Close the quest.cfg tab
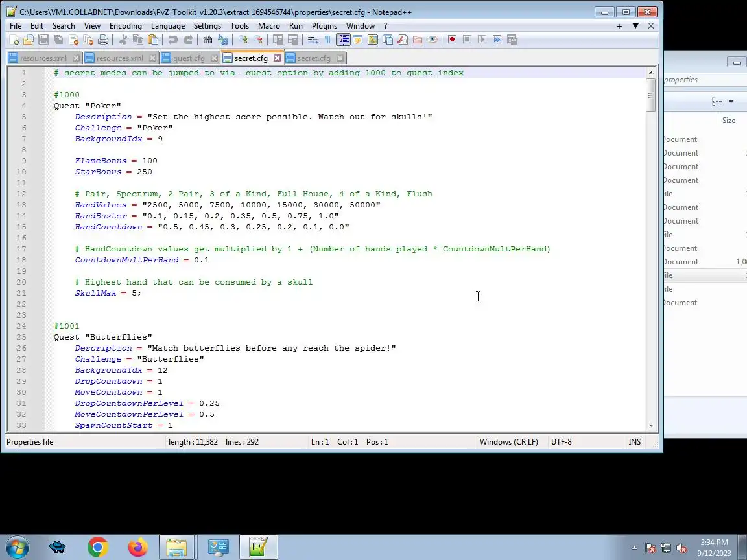The height and width of the screenshot is (560, 747). tap(215, 58)
